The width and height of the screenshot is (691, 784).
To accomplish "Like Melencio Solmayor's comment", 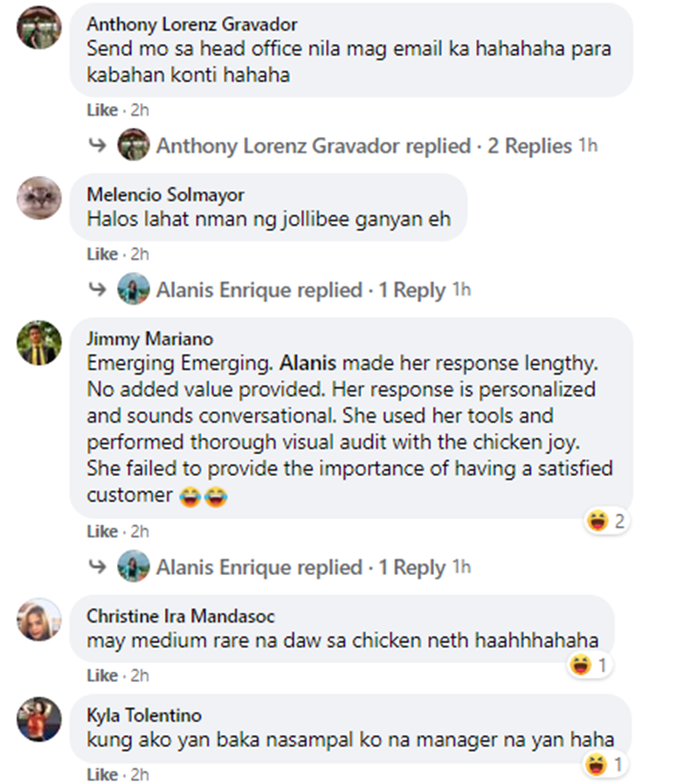I will 102,254.
